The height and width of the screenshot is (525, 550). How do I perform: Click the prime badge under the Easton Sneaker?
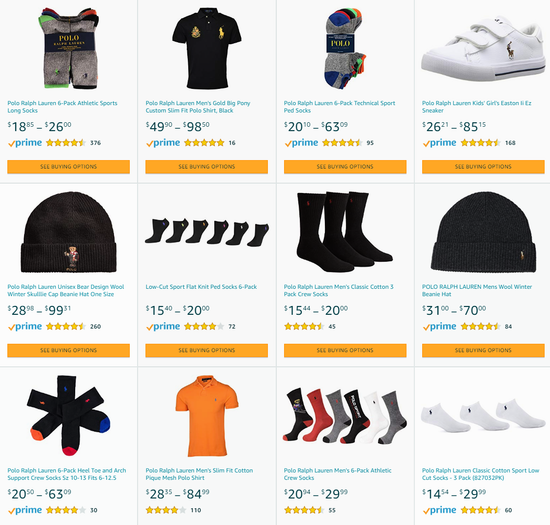440,143
